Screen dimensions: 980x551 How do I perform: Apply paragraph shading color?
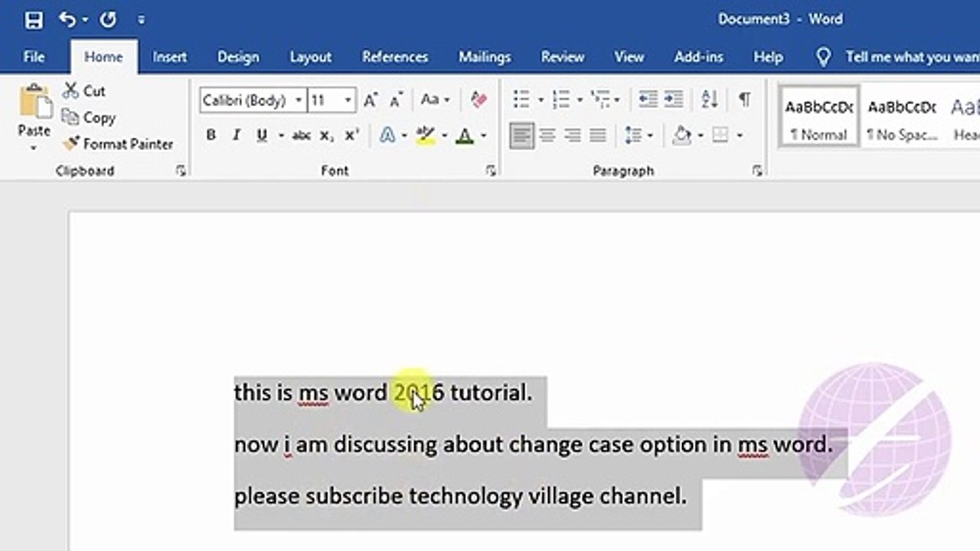coord(682,135)
